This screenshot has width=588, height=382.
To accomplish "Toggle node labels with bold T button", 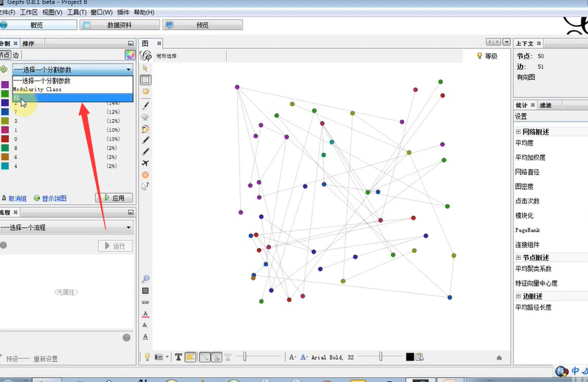I will pos(179,357).
